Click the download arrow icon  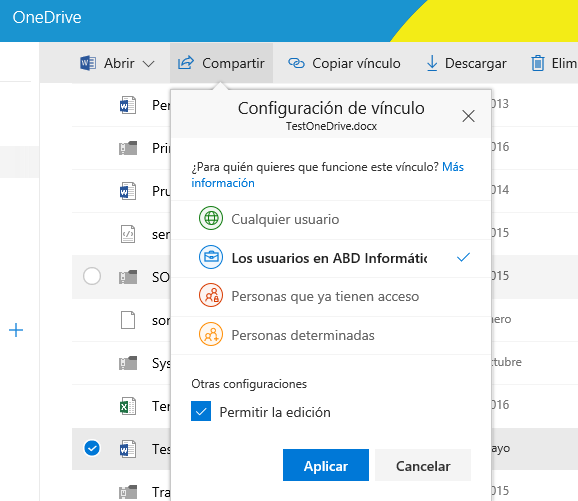click(x=432, y=63)
